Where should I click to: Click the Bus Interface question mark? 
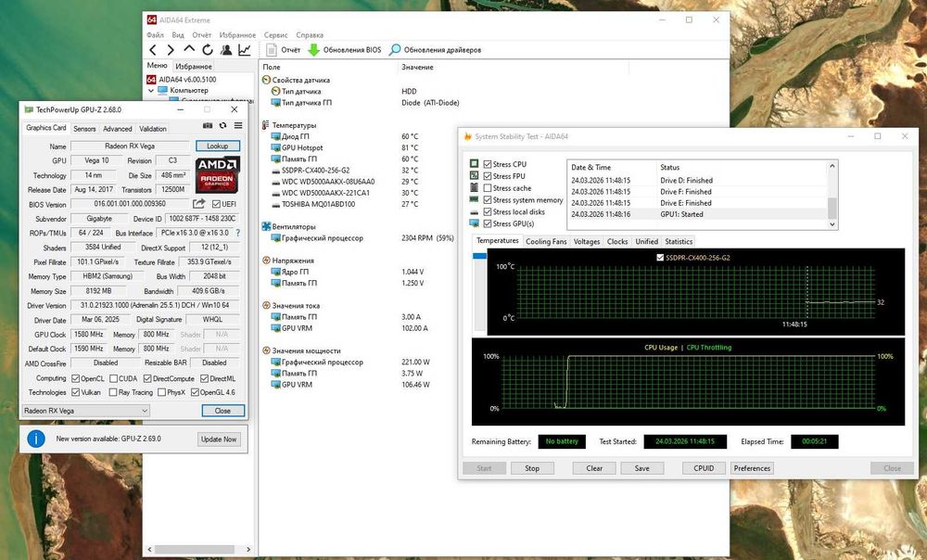tap(237, 233)
